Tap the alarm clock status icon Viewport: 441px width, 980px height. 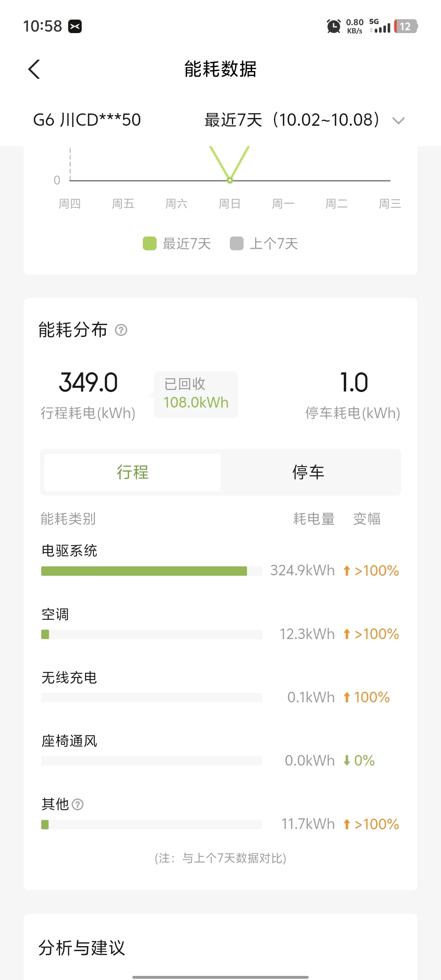coord(334,27)
